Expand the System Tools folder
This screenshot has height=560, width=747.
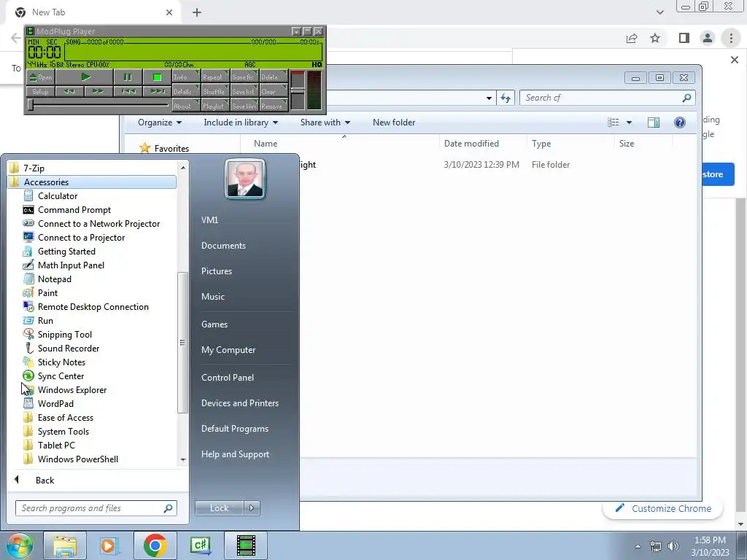[x=63, y=430]
